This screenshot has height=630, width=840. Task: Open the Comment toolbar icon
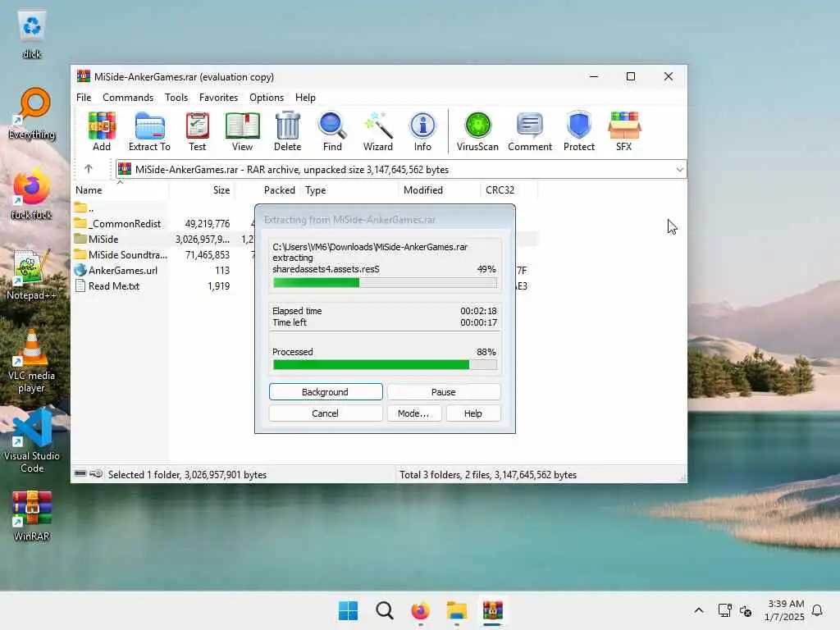tap(530, 131)
